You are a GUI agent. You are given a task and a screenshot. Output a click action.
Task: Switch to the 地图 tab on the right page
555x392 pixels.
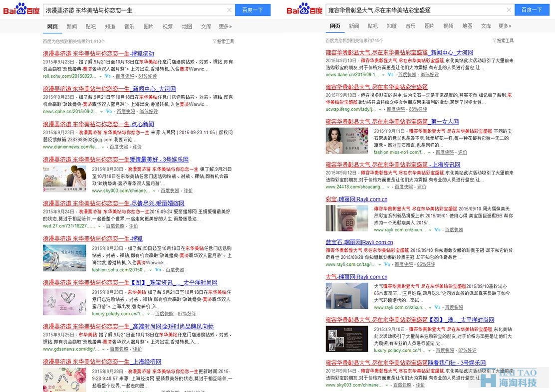pos(467,26)
